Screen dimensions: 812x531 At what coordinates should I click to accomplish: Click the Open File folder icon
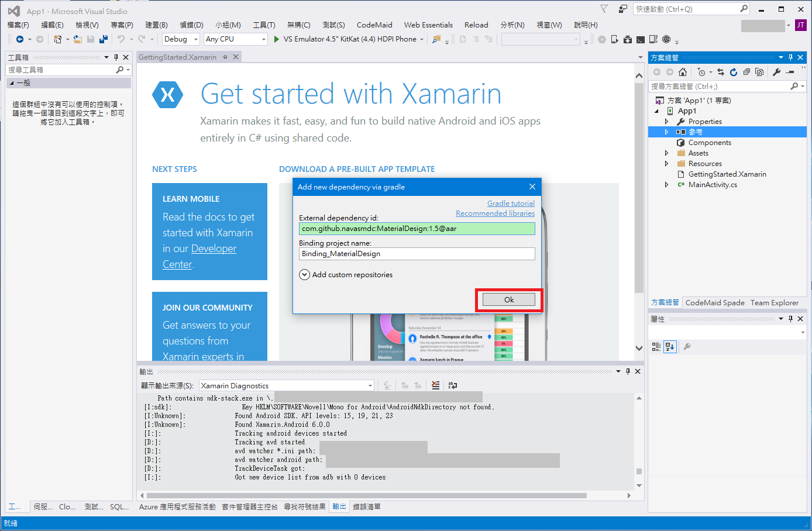point(77,39)
